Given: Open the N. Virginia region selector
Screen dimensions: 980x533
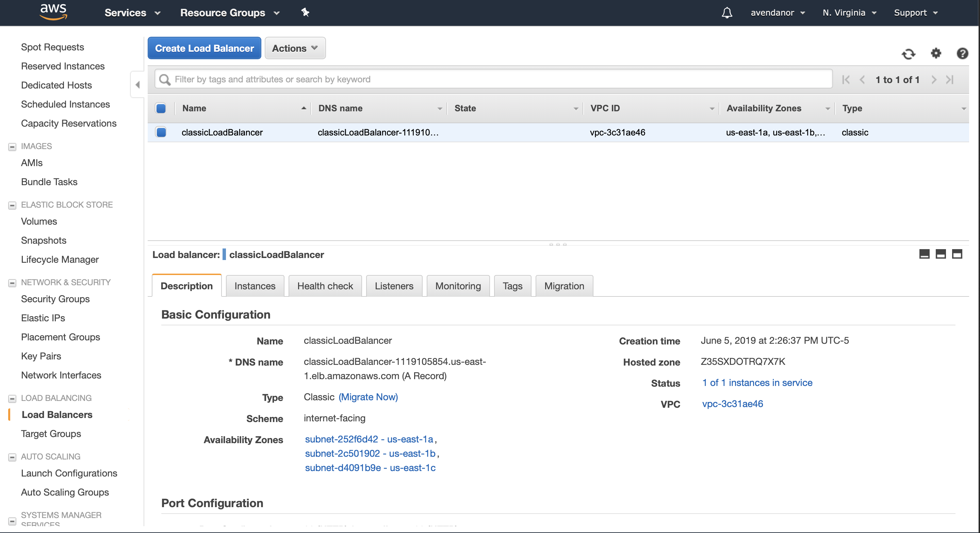Looking at the screenshot, I should click(849, 13).
